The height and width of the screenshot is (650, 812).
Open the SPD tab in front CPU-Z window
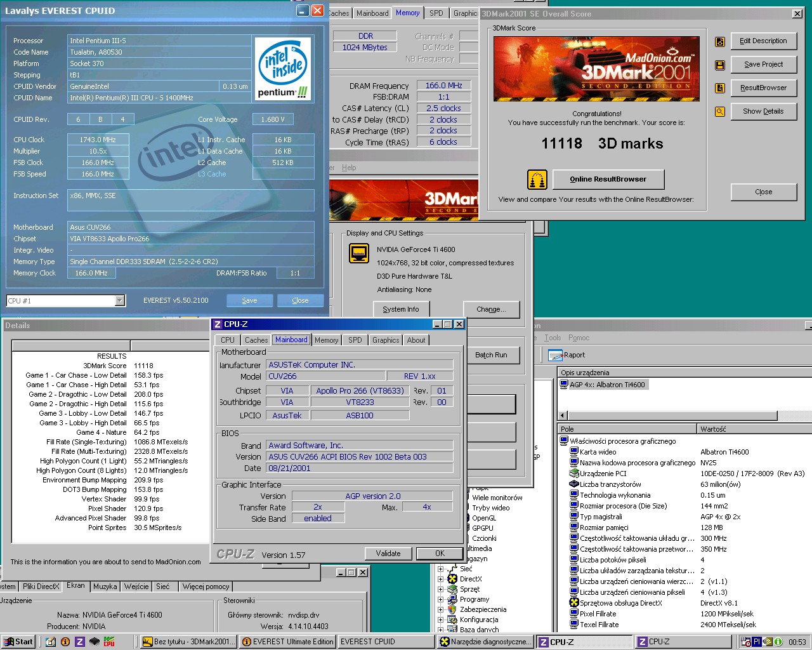coord(355,340)
